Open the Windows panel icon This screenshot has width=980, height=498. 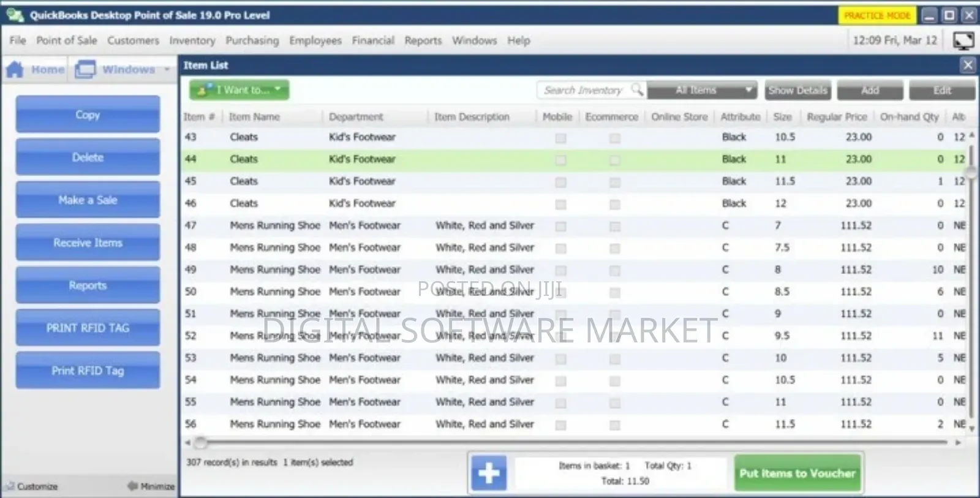[x=85, y=70]
